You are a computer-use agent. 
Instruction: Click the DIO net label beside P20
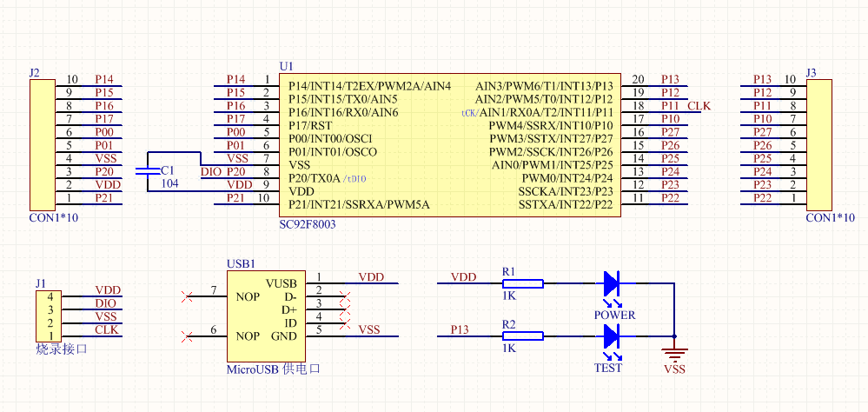(x=211, y=172)
